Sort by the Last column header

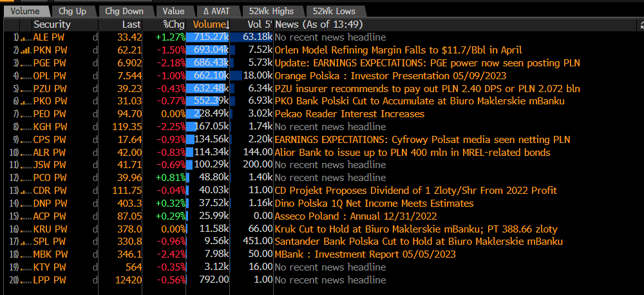click(131, 24)
